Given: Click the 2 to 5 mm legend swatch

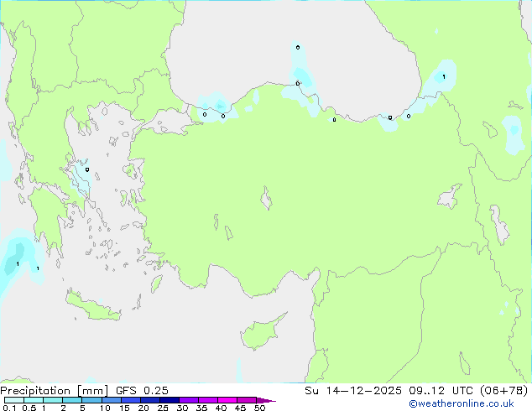Looking at the screenshot, I should pyautogui.click(x=72, y=400).
